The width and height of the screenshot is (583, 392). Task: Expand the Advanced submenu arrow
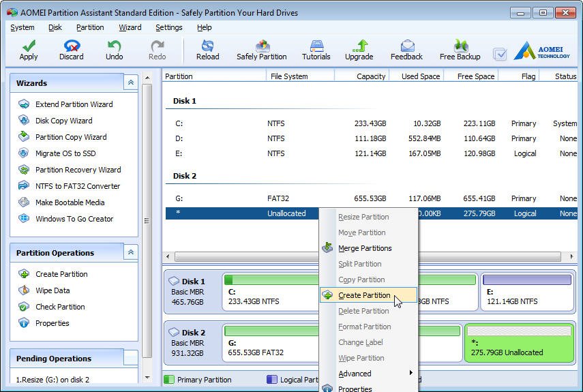point(411,373)
